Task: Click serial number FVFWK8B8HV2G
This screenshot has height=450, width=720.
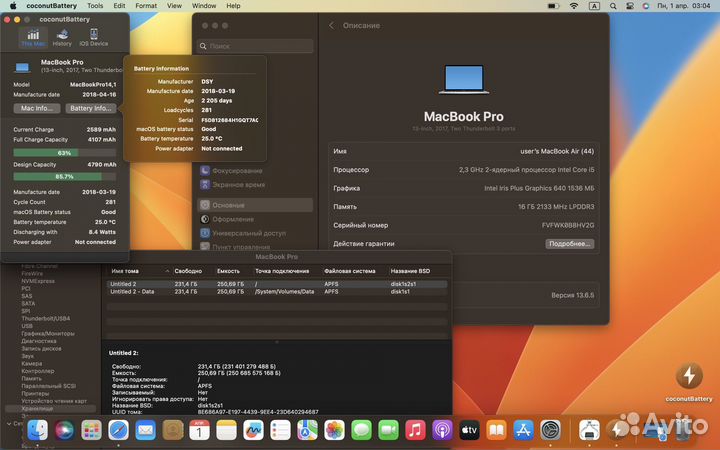Action: tap(568, 225)
